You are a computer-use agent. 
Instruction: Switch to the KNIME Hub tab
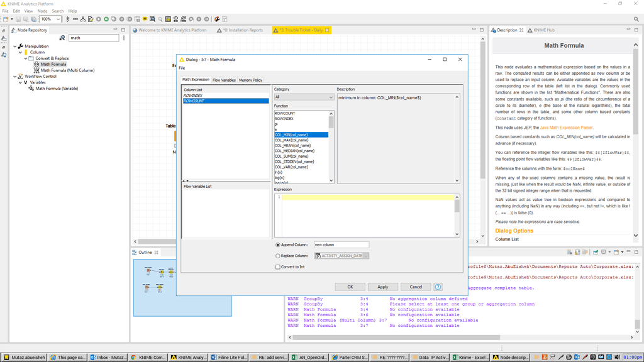tap(541, 30)
